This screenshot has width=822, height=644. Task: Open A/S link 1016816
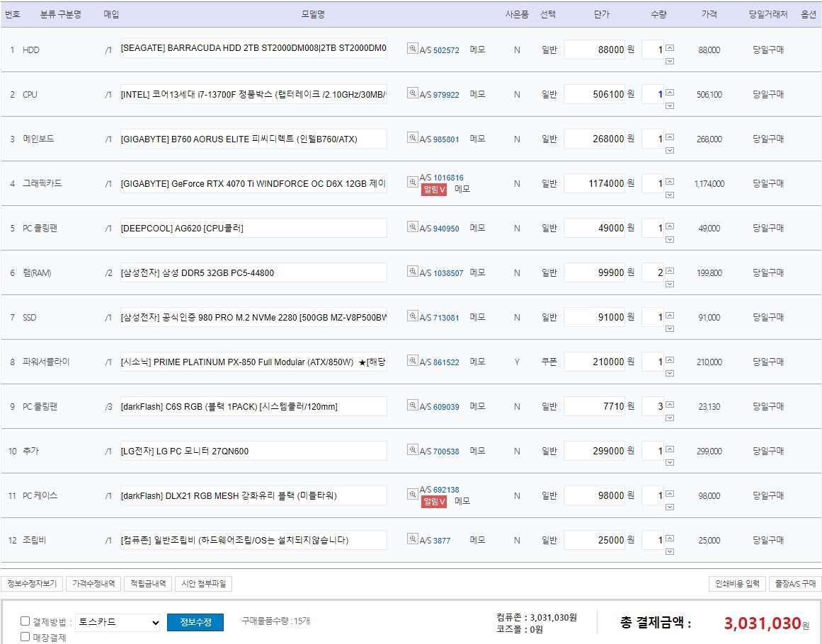pyautogui.click(x=448, y=178)
